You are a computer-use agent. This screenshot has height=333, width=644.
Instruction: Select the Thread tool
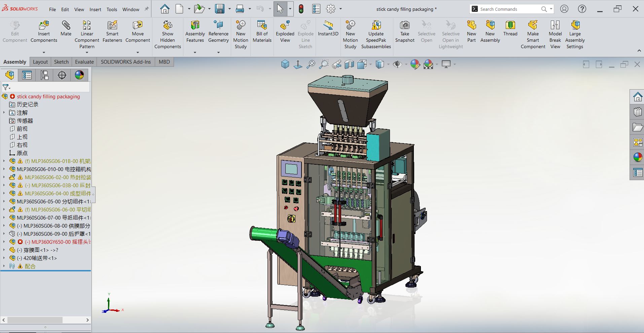click(510, 28)
